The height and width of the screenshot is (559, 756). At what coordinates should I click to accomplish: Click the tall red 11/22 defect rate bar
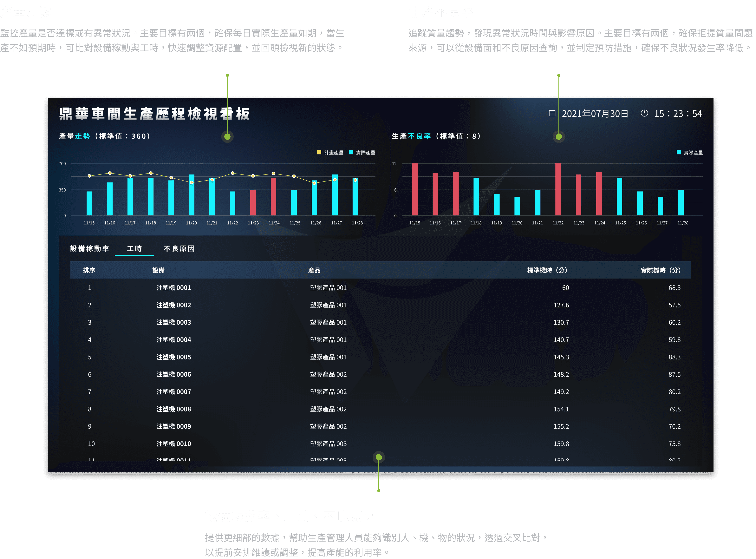pos(558,189)
